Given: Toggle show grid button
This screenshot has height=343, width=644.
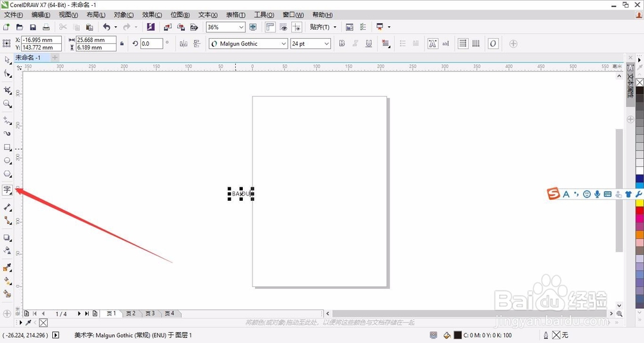Looking at the screenshot, I should (x=283, y=27).
